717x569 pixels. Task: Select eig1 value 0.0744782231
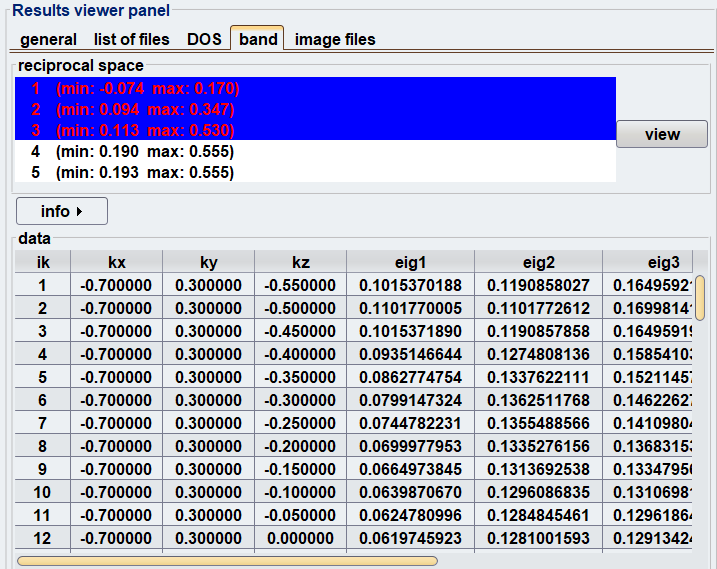click(410, 423)
